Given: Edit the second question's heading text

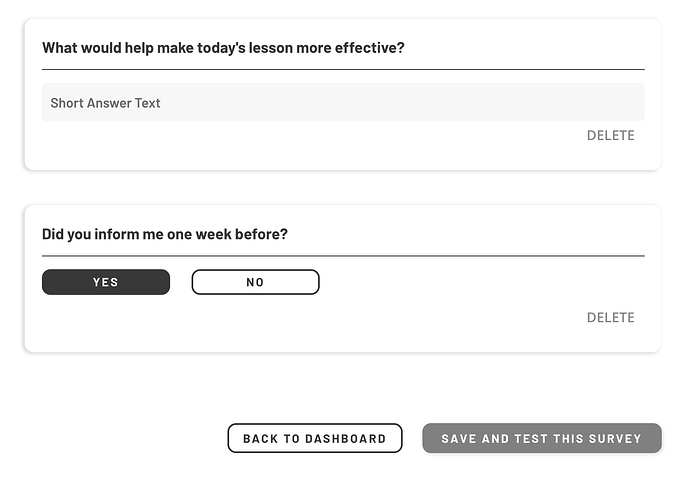Looking at the screenshot, I should click(165, 234).
